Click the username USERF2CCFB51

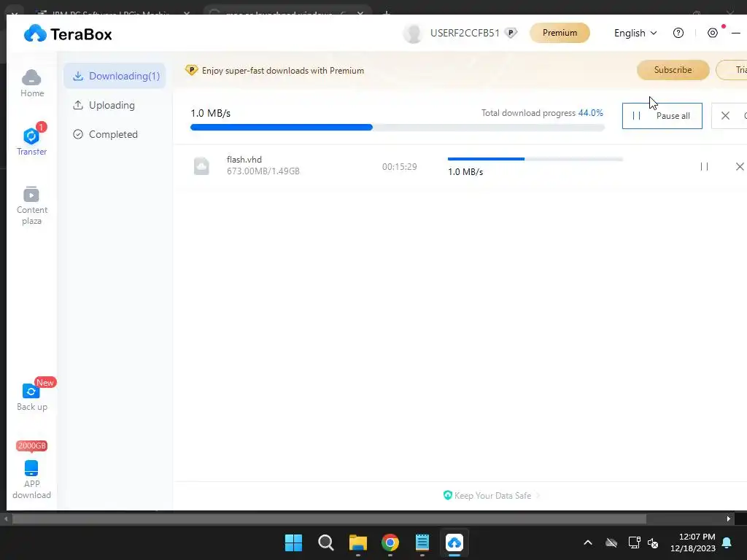(465, 33)
